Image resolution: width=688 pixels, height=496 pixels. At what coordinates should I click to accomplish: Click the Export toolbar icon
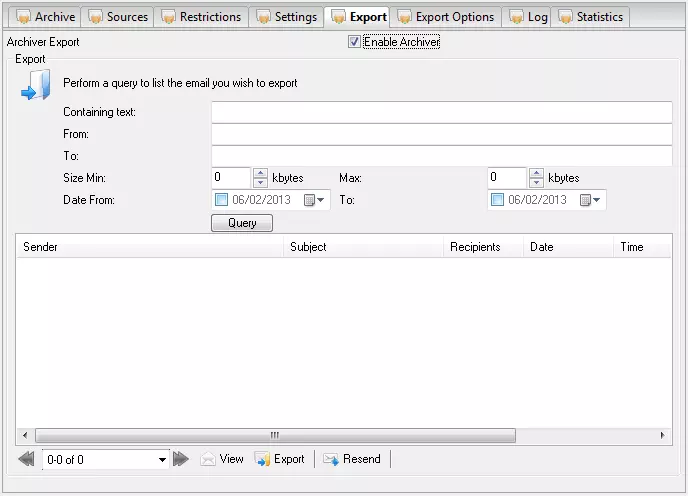263,459
